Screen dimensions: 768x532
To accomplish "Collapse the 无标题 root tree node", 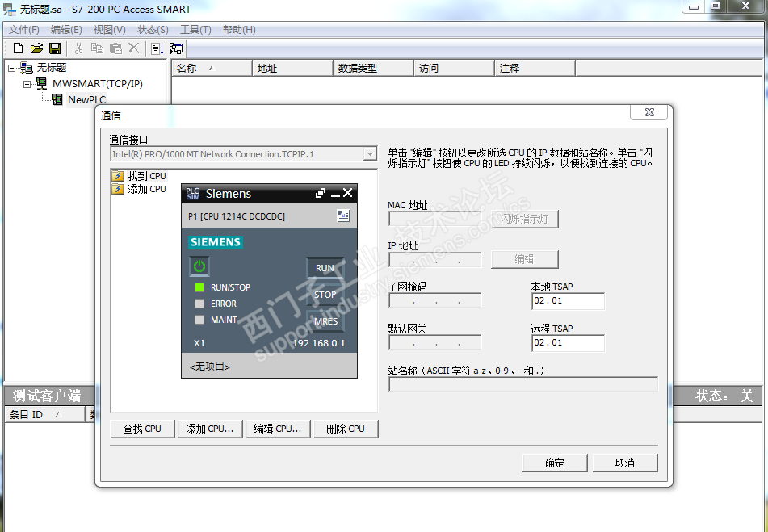I will click(x=12, y=68).
